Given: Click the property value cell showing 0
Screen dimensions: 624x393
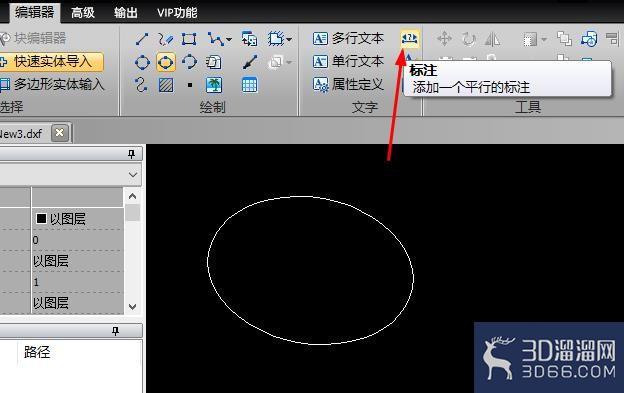Looking at the screenshot, I should point(78,240).
